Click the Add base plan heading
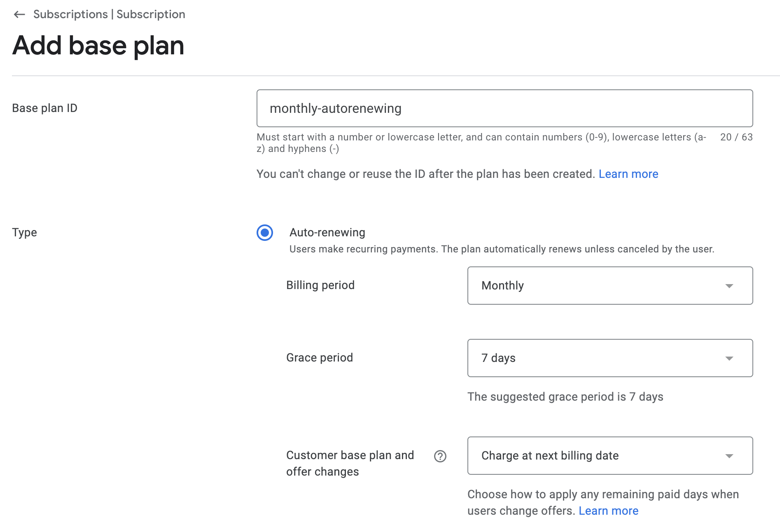Image resolution: width=780 pixels, height=532 pixels. (x=98, y=45)
